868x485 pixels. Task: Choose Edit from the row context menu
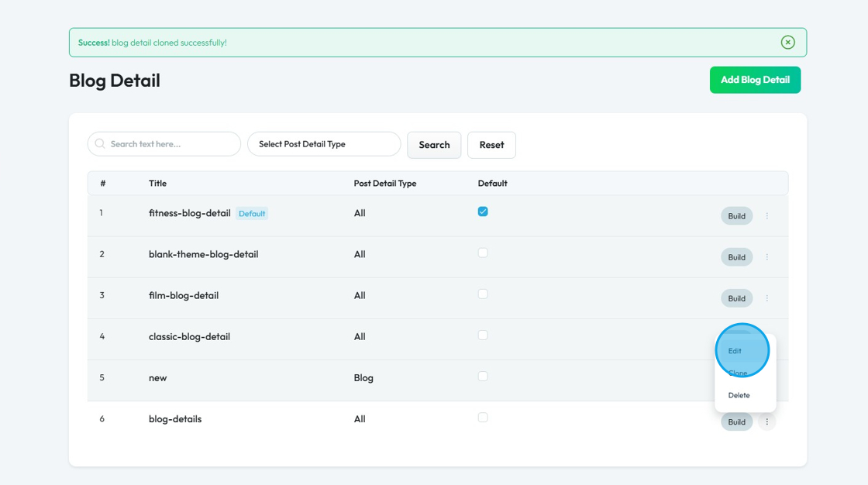point(735,351)
